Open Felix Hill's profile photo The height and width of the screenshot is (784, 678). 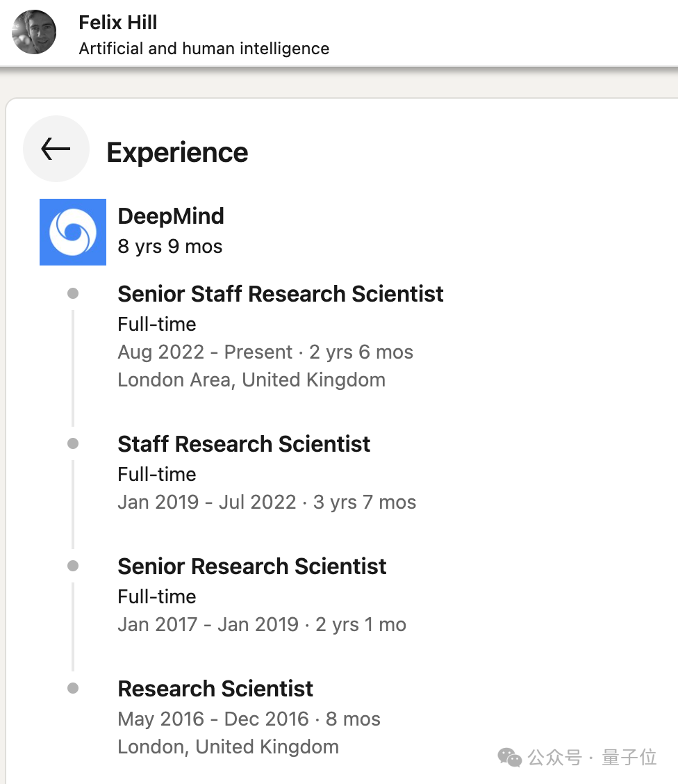point(34,32)
